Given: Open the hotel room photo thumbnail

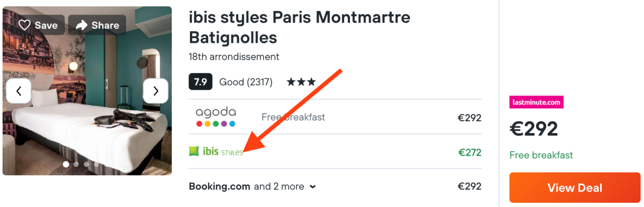Looking at the screenshot, I should point(87,91).
